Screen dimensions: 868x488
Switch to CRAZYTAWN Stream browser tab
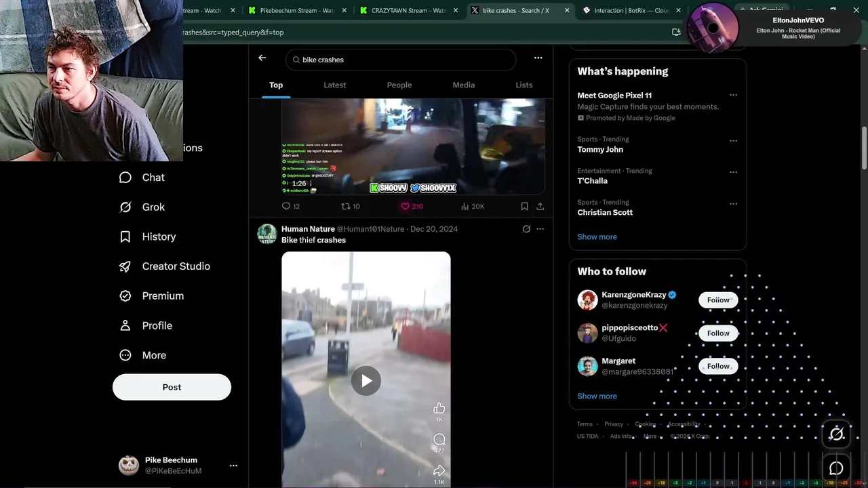[409, 10]
